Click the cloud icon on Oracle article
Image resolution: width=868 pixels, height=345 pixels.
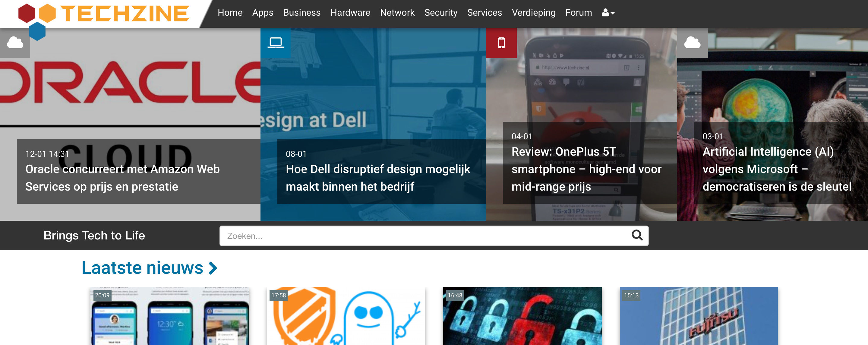coord(15,43)
